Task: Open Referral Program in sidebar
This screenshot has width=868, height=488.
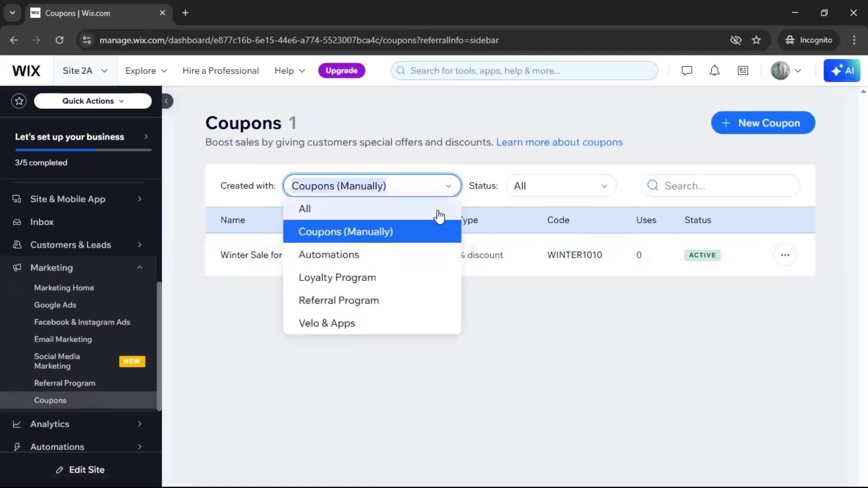Action: [65, 383]
